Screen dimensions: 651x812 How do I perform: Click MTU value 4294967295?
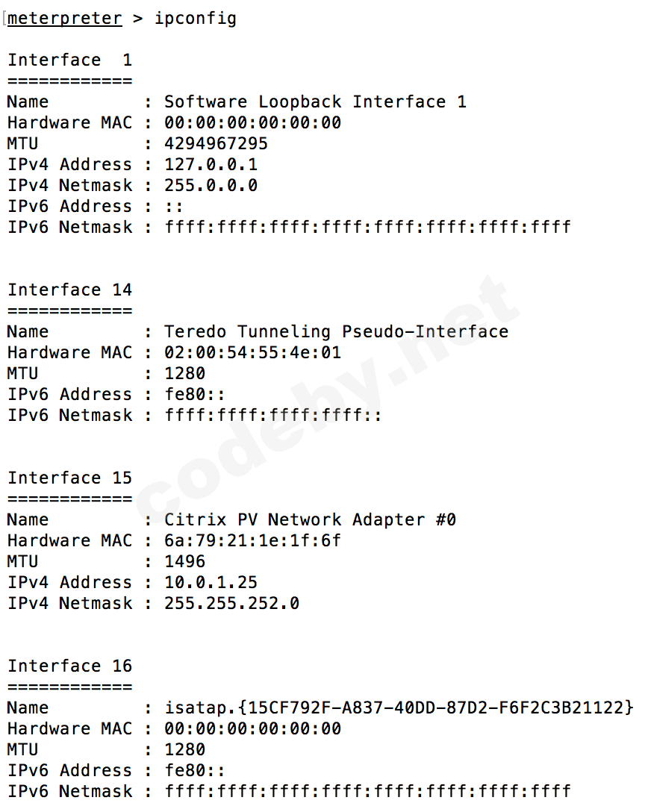(x=216, y=144)
